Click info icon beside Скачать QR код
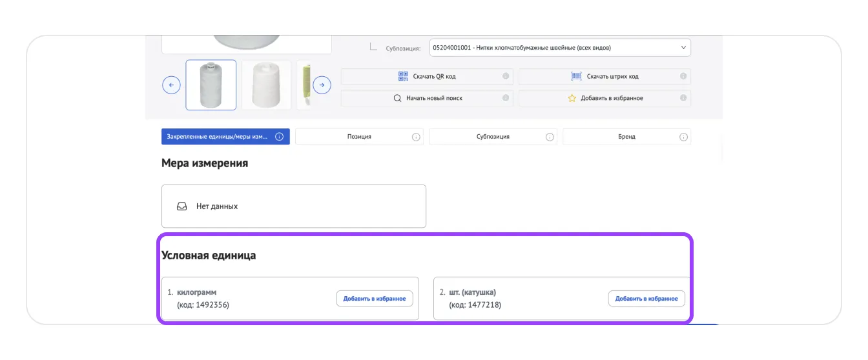Viewport: 868px width, 360px height. [506, 76]
